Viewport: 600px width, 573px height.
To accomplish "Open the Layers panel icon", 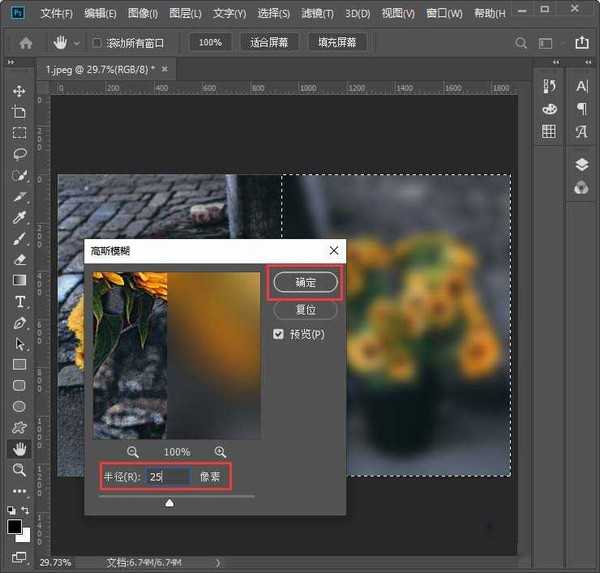I will tap(581, 165).
